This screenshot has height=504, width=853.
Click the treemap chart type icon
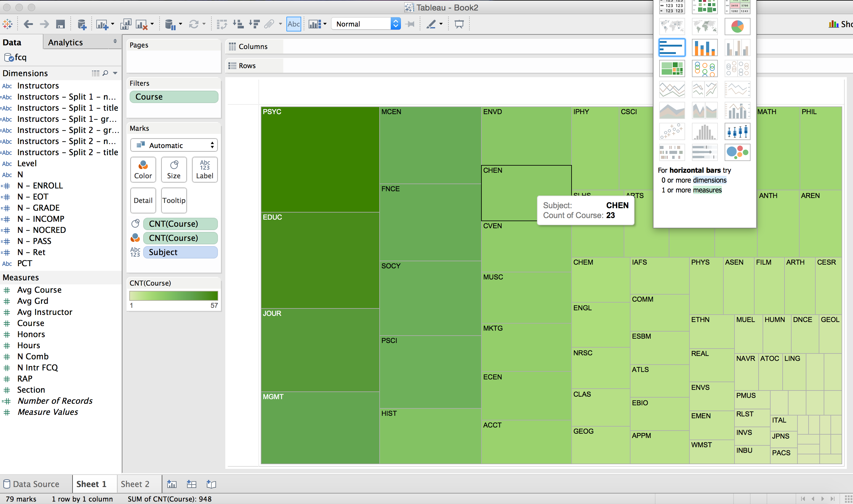672,68
